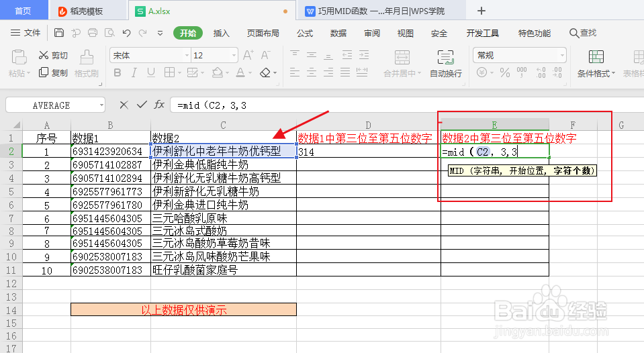Switch to the 页面布局 ribbon tab
The height and width of the screenshot is (353, 644).
click(x=263, y=34)
